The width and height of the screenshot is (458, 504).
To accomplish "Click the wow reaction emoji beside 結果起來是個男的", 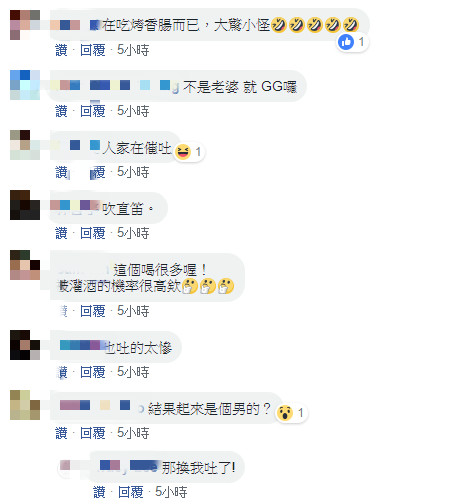I will click(285, 413).
